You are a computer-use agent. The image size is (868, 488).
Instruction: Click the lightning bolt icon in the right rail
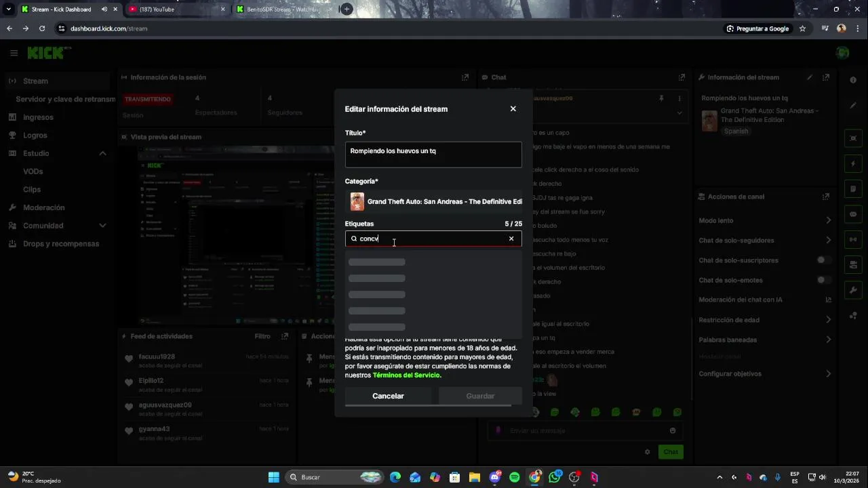point(853,163)
